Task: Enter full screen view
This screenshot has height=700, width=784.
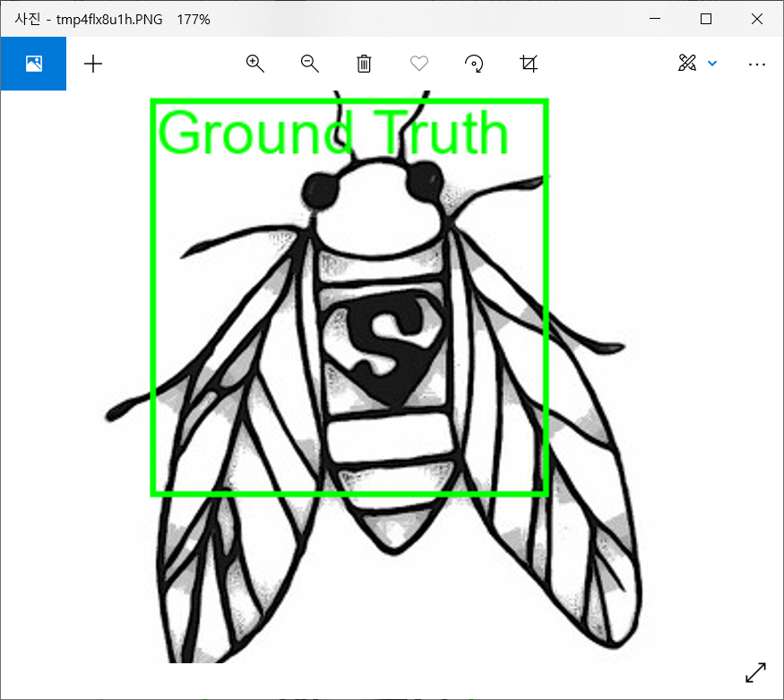Action: (755, 672)
